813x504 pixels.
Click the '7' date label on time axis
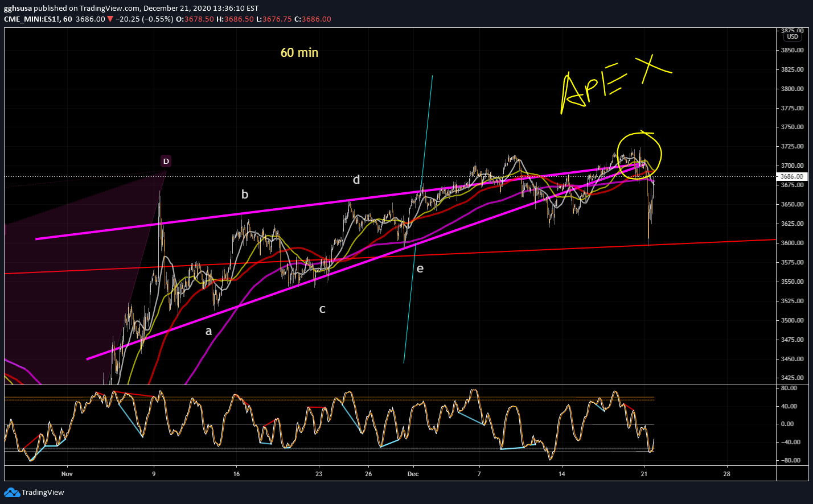479,474
